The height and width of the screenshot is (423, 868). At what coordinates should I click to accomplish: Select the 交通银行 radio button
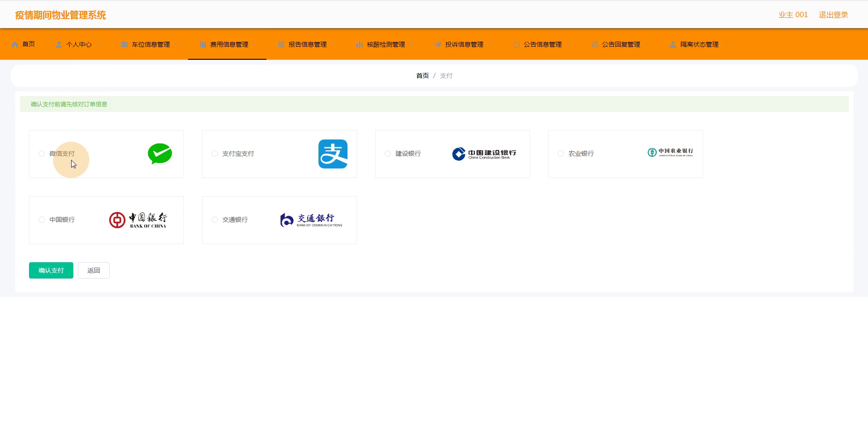click(215, 220)
